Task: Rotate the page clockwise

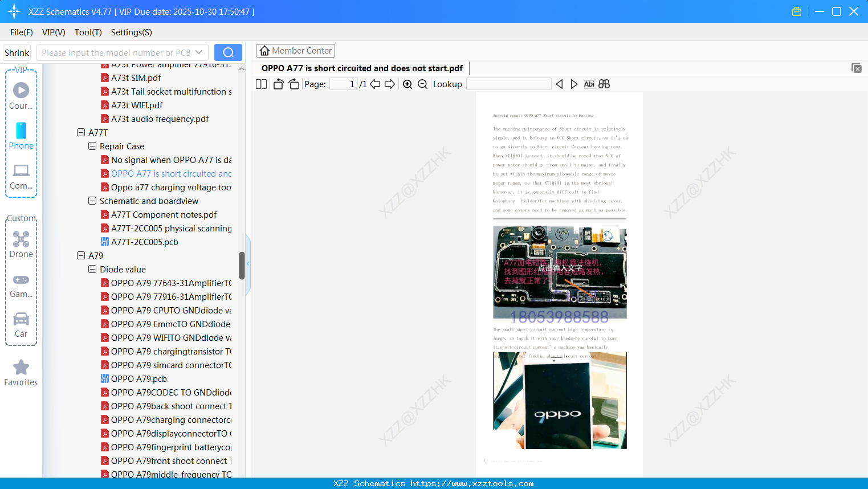Action: (x=294, y=84)
